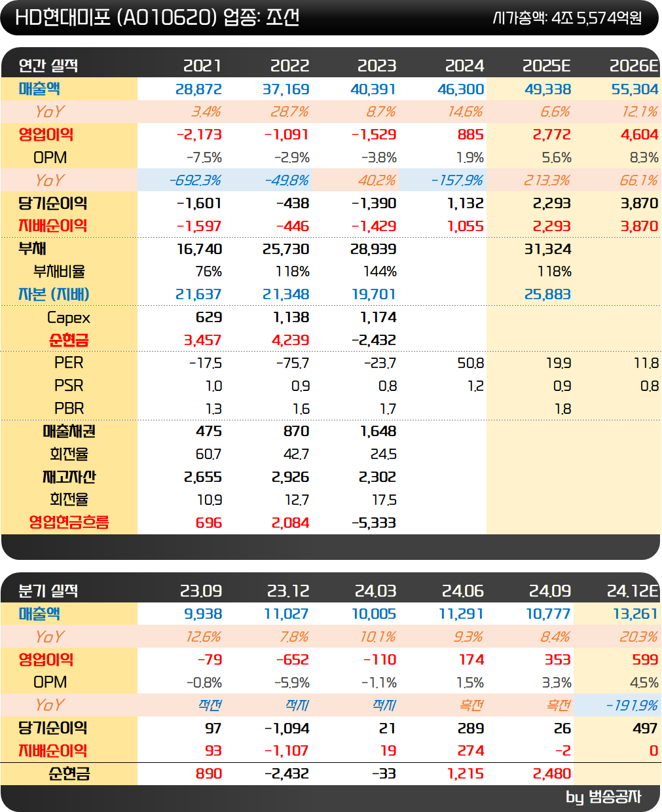662x812 pixels.
Task: Click the 24.12E quarter column header
Action: pyautogui.click(x=633, y=591)
